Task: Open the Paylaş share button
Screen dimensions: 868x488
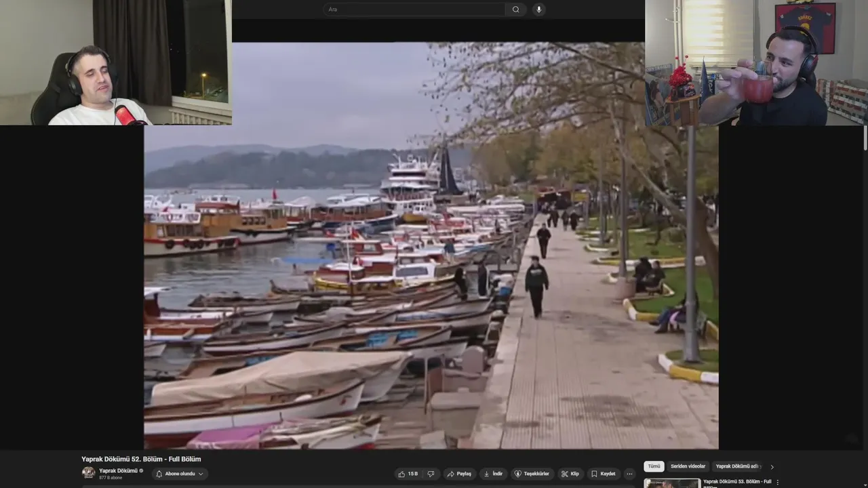Action: click(x=459, y=474)
